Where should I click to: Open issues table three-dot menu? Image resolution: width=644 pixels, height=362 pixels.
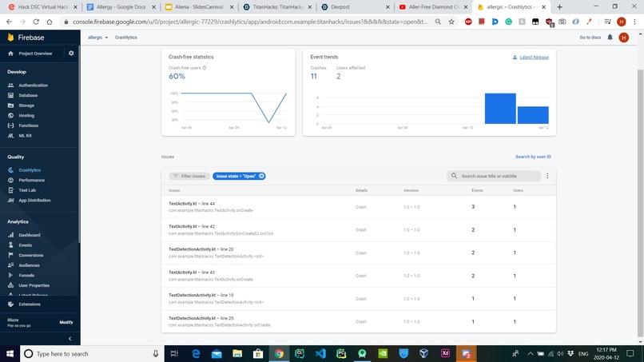[547, 176]
